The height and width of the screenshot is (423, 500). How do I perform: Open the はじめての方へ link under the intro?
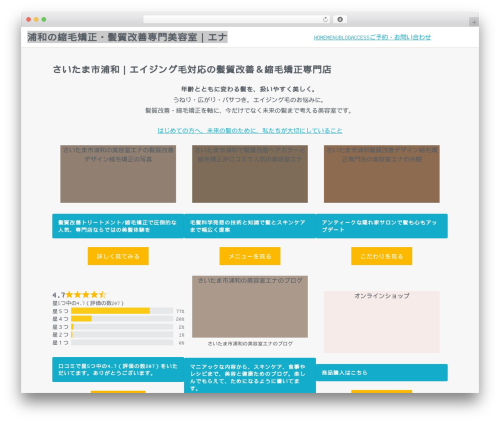[x=250, y=130]
